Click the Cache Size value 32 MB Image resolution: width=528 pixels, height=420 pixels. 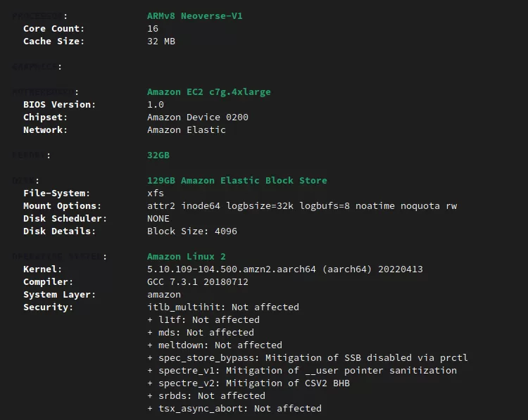[161, 41]
